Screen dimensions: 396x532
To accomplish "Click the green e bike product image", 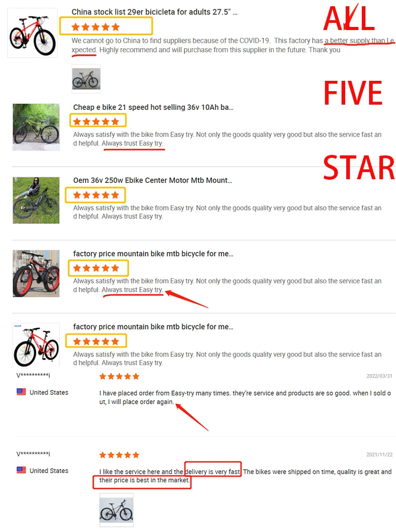I will [x=36, y=127].
